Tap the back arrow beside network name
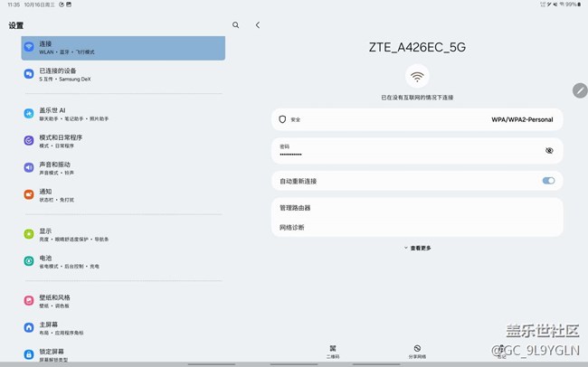Image resolution: width=588 pixels, height=367 pixels. pos(258,25)
